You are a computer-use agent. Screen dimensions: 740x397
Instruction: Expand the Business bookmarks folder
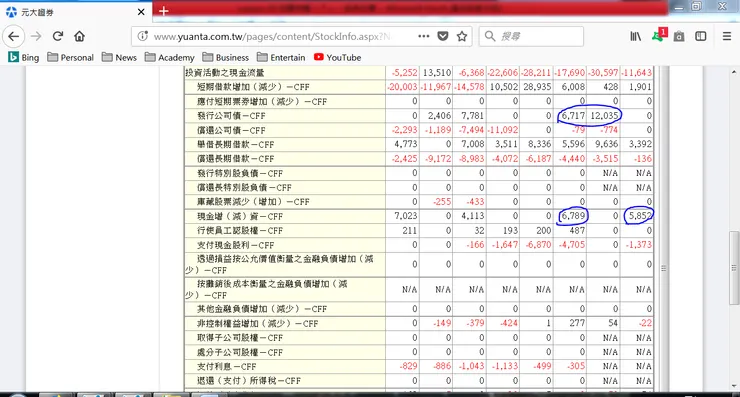[226, 58]
